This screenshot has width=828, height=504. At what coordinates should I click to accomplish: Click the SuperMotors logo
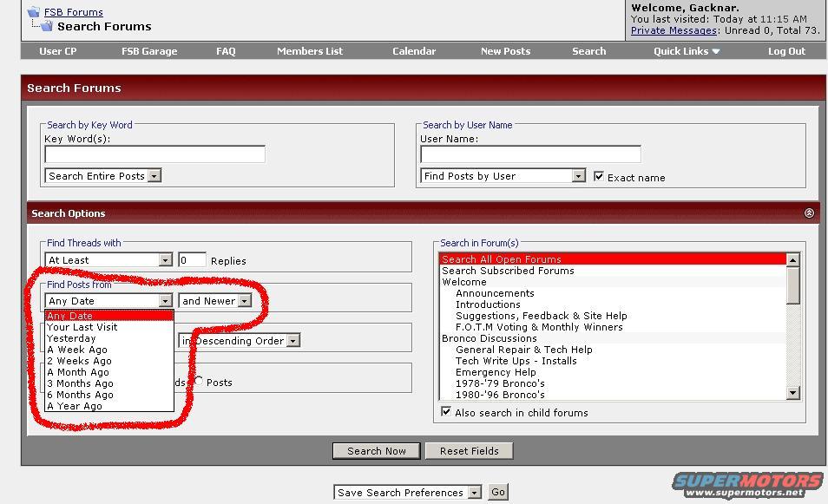point(748,484)
